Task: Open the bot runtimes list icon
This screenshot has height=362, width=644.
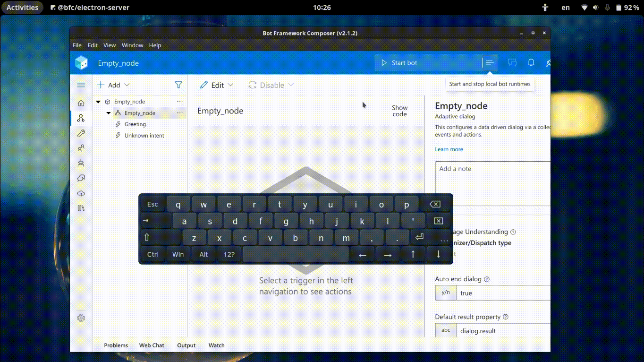Action: click(x=490, y=63)
